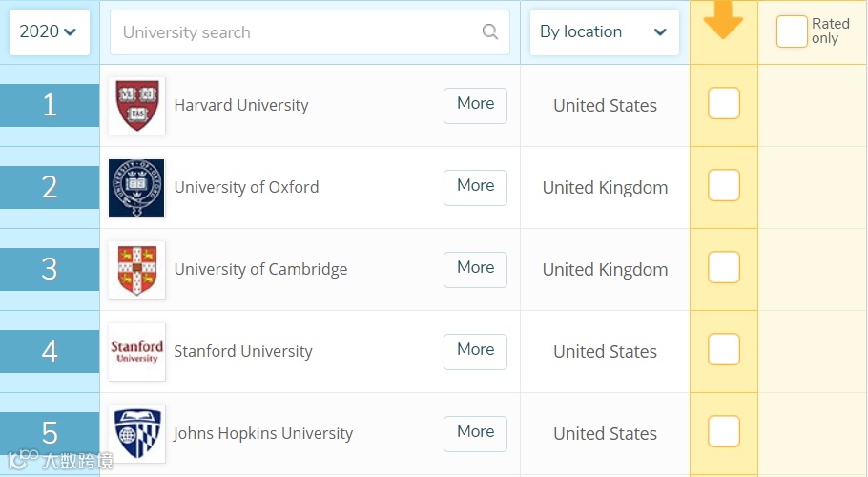This screenshot has width=868, height=477.
Task: Click the University of Cambridge shield logo
Action: (136, 270)
